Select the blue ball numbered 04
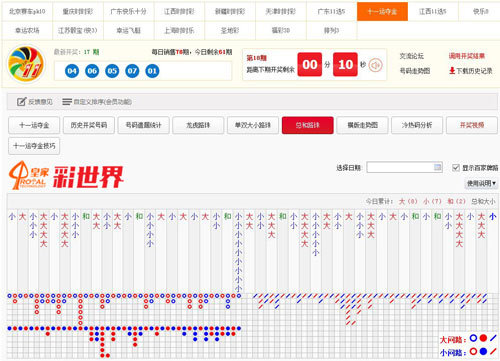Screen dimensions: 500x361 [72, 71]
